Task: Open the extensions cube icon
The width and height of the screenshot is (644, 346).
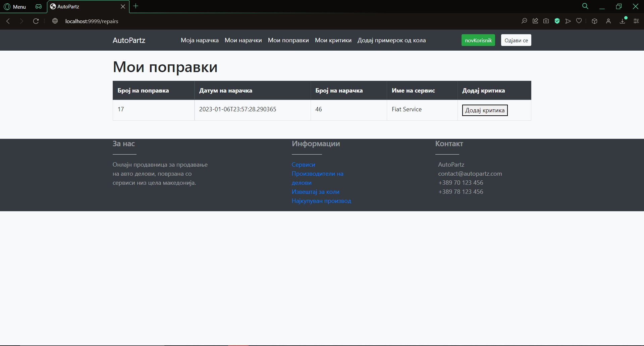Action: (x=594, y=21)
